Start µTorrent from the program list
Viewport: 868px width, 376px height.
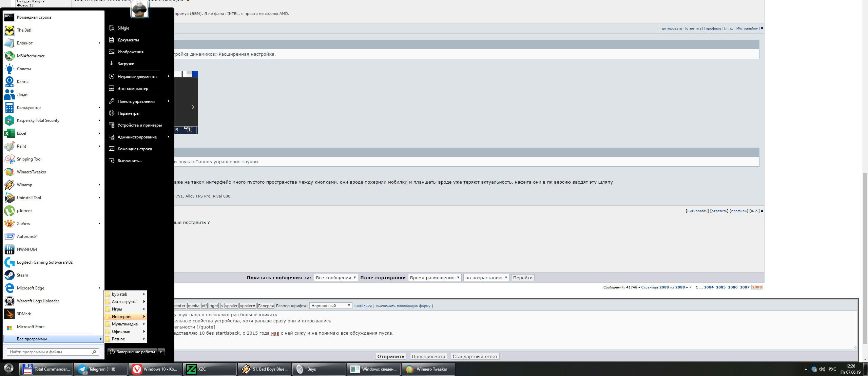[24, 211]
